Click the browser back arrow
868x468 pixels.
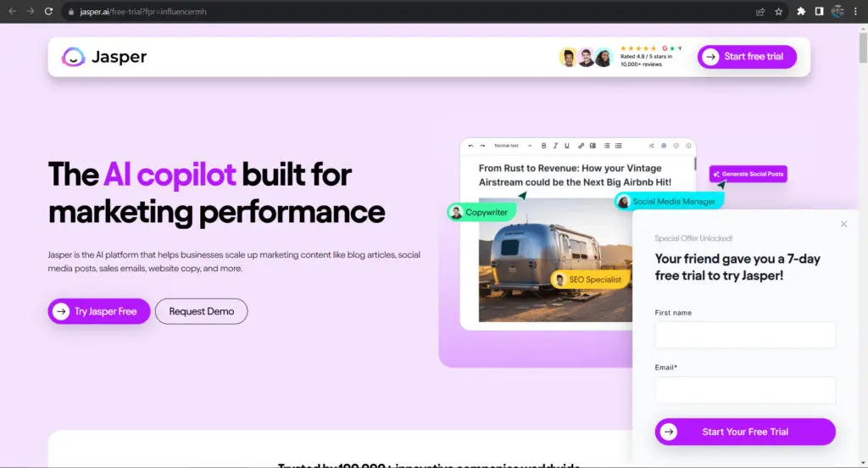tap(12, 11)
